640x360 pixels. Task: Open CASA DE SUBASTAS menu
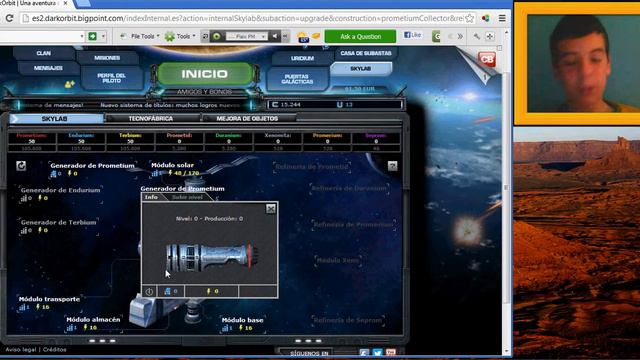click(x=366, y=53)
